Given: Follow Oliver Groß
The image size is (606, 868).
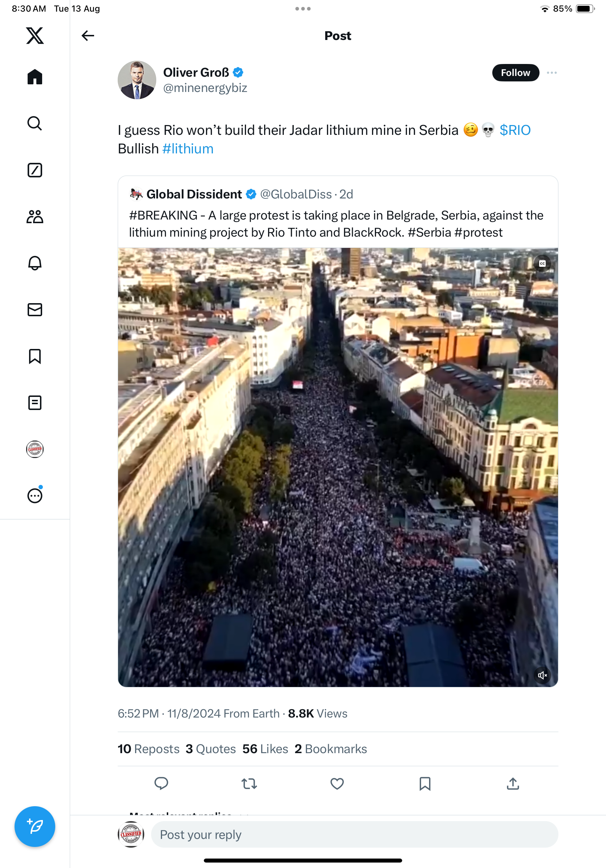Looking at the screenshot, I should (515, 73).
